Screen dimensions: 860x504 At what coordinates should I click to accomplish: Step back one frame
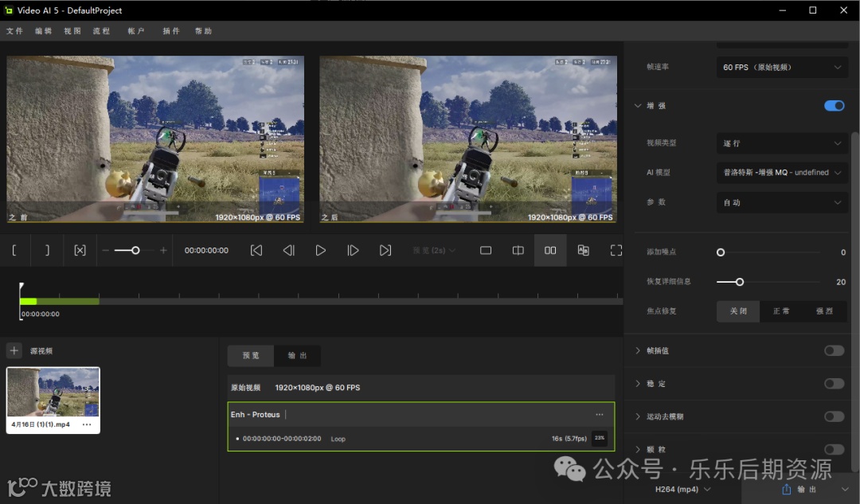288,250
